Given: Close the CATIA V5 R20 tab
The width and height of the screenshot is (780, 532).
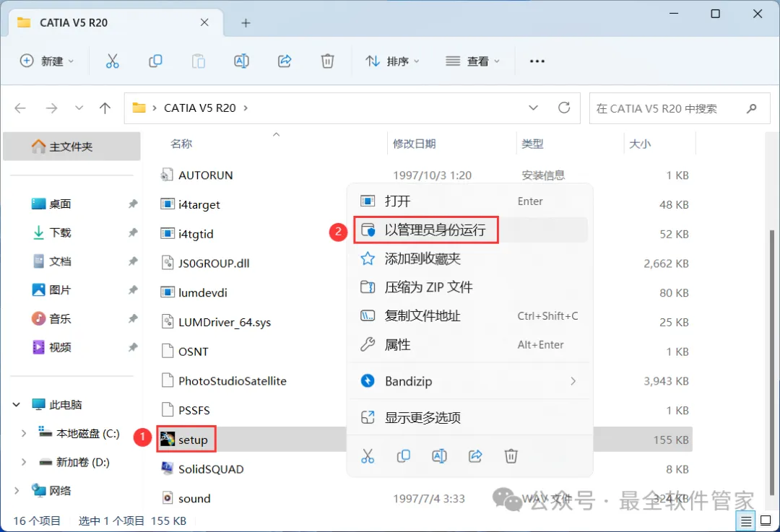Looking at the screenshot, I should pyautogui.click(x=204, y=22).
